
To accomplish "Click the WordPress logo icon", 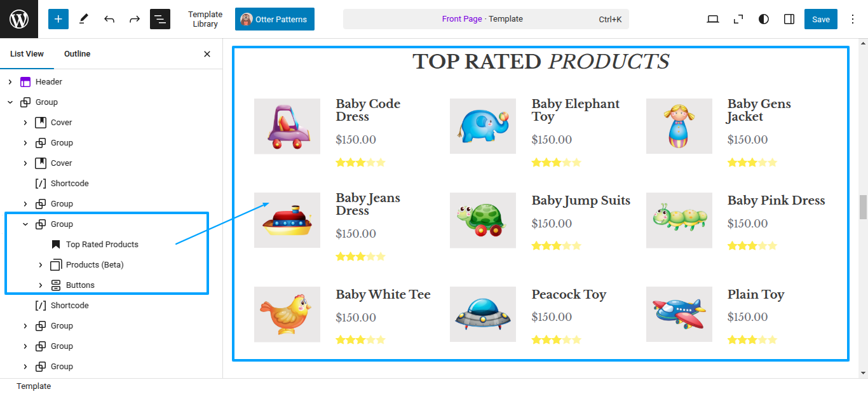I will tap(19, 19).
